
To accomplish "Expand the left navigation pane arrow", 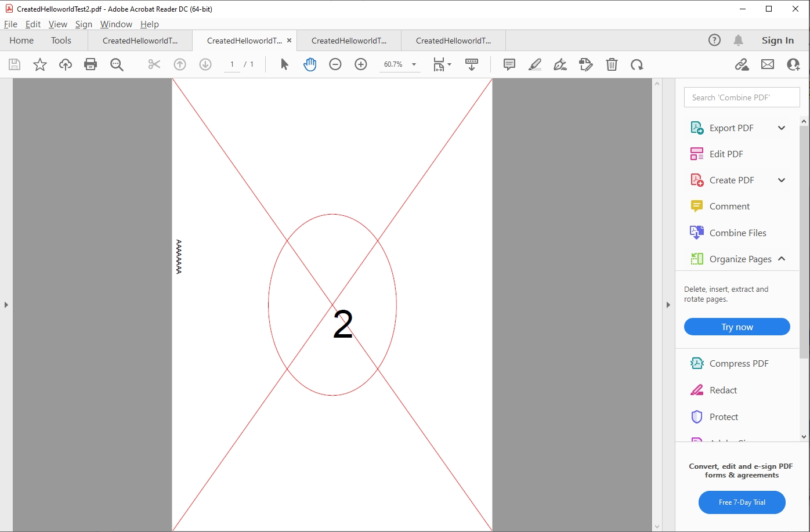I will 6,305.
